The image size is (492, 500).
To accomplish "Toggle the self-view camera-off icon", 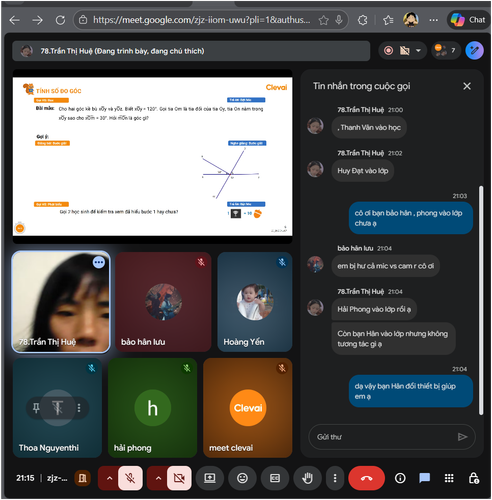I will coord(404,51).
